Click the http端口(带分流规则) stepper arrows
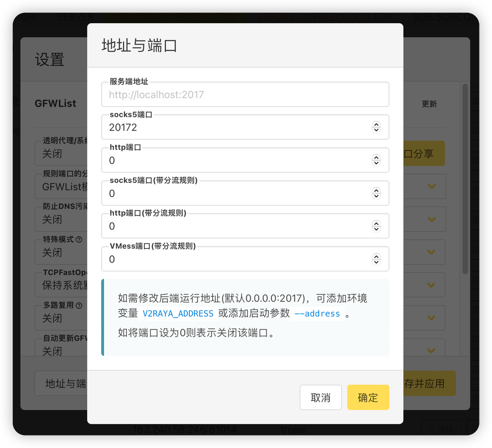 point(376,226)
